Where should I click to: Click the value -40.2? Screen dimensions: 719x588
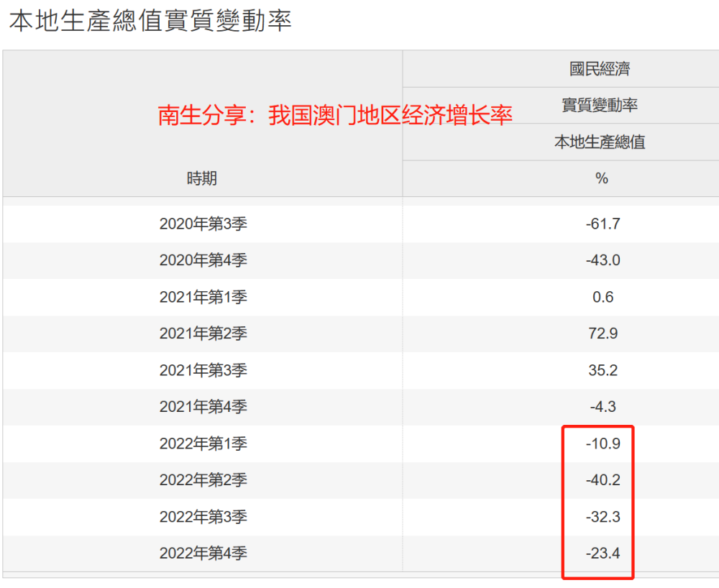[603, 480]
